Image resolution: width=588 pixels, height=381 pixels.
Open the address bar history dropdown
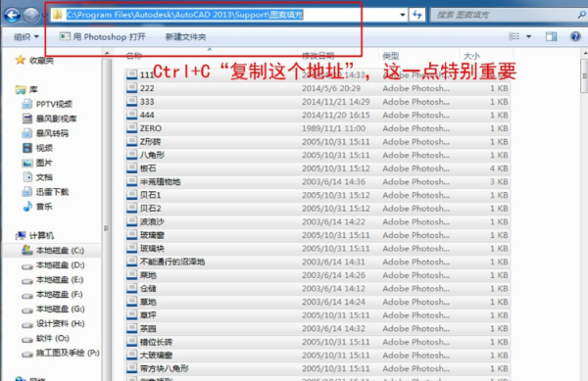[403, 15]
